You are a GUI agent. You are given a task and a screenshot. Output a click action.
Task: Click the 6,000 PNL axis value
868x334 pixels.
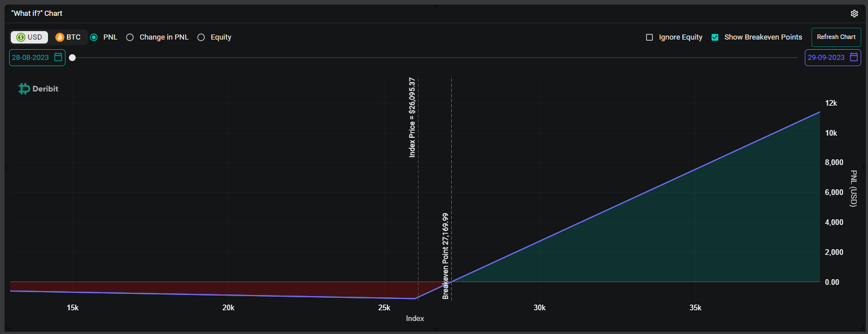pyautogui.click(x=834, y=193)
